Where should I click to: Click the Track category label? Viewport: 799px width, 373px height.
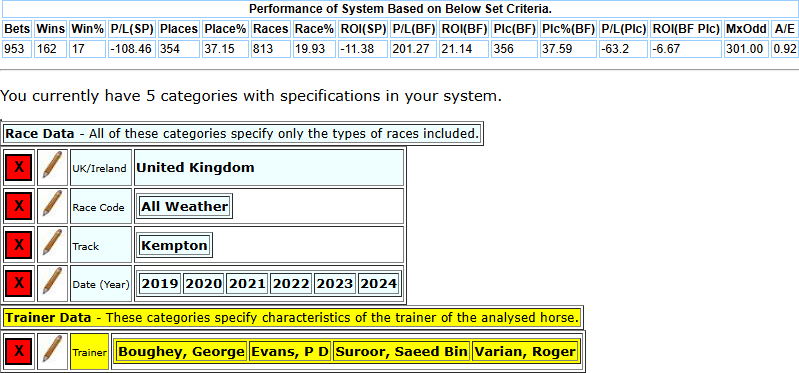(x=101, y=245)
